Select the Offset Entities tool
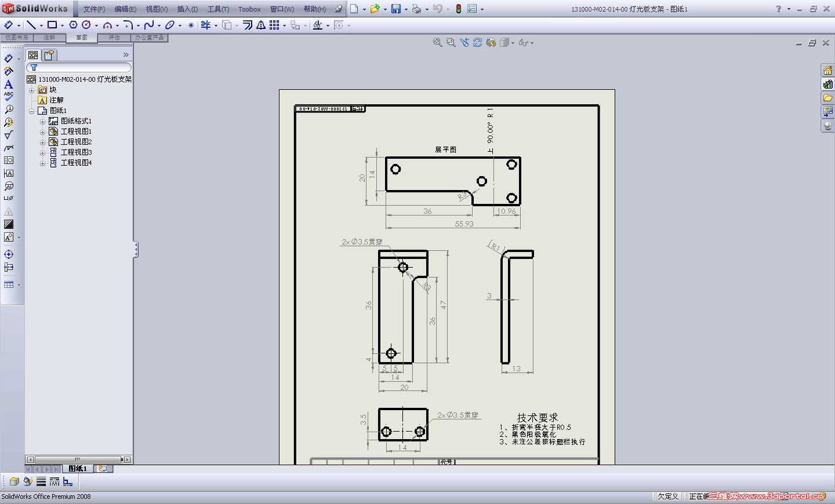The image size is (835, 504). (248, 25)
